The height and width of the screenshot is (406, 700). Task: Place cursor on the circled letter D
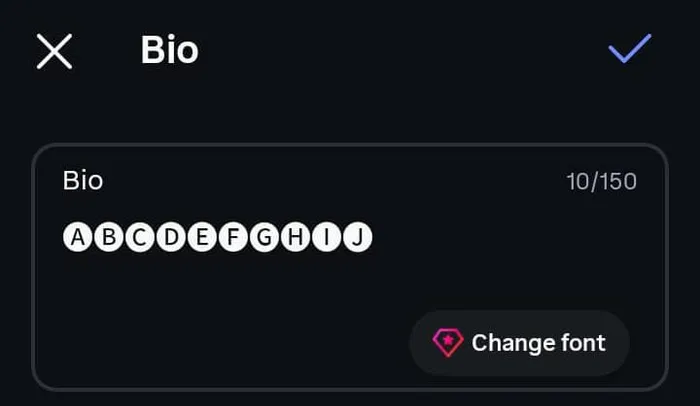point(171,237)
